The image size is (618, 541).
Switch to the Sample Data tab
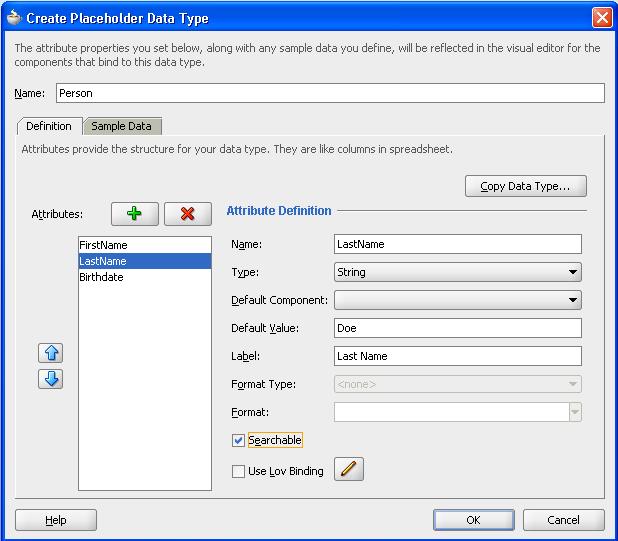pyautogui.click(x=122, y=126)
